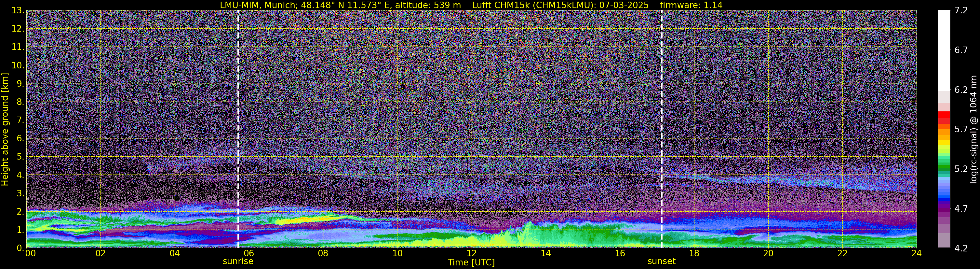The width and height of the screenshot is (980, 269).
Task: Click the colorbar label 'log(rc-signal) @ 1064 nm'
Action: click(973, 129)
